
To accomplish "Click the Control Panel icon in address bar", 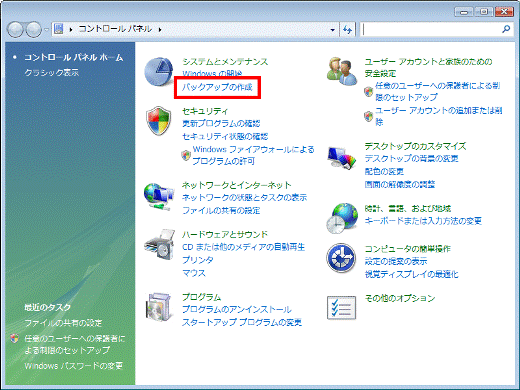I will coord(59,29).
